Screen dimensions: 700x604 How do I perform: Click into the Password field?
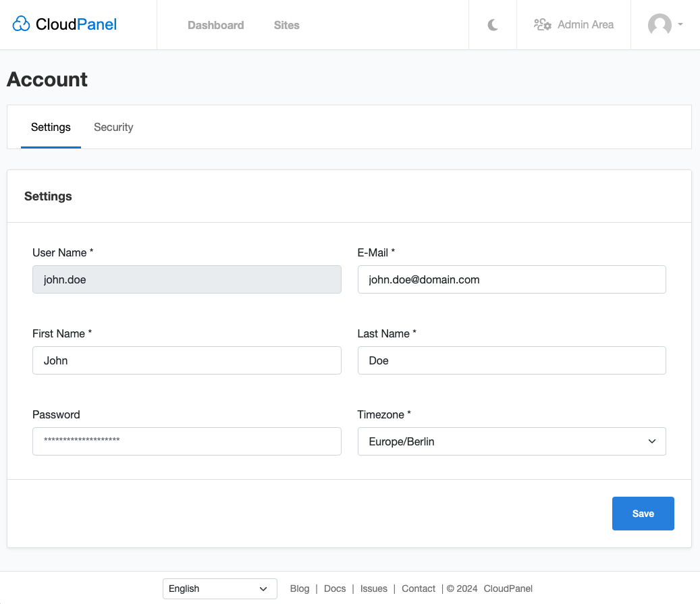[186, 441]
